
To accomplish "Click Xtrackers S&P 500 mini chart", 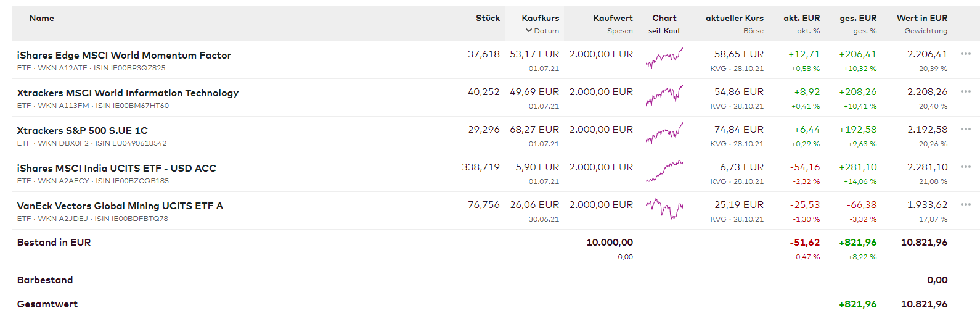I will 664,133.
